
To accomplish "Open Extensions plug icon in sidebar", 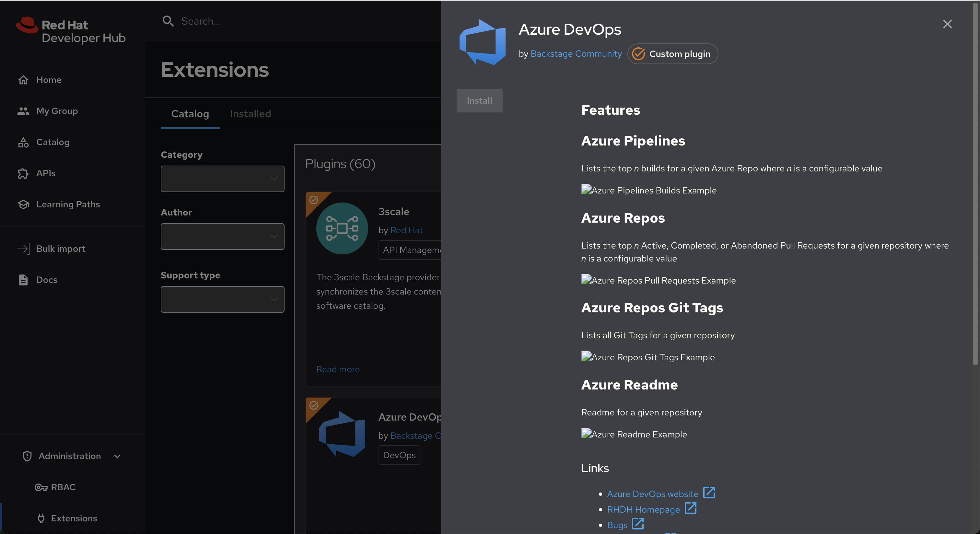I will coord(41,518).
